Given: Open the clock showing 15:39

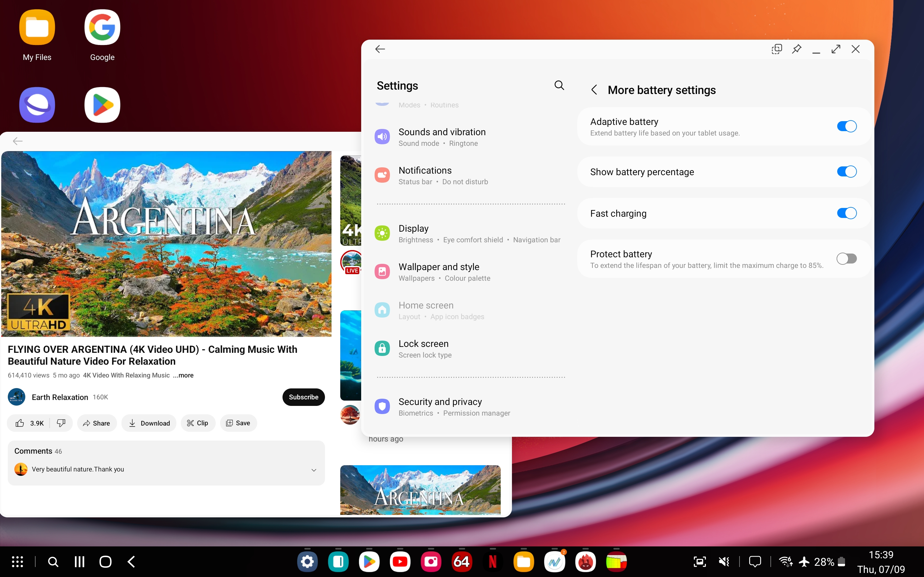Looking at the screenshot, I should point(881,555).
